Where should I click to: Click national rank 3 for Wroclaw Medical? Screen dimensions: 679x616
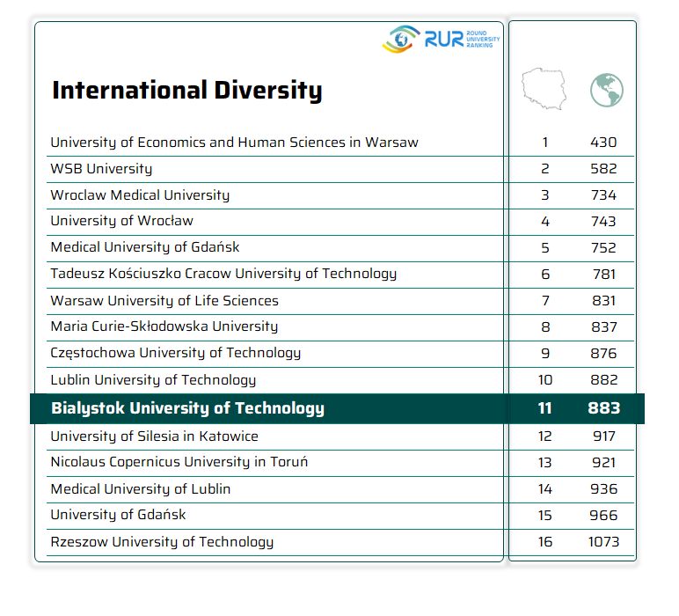pyautogui.click(x=545, y=195)
